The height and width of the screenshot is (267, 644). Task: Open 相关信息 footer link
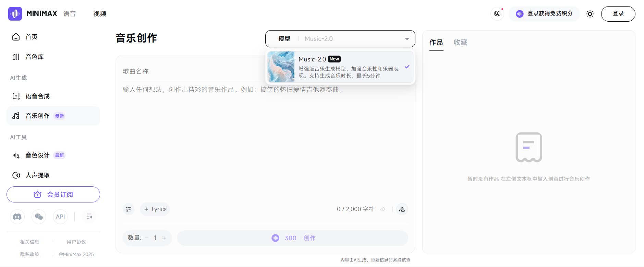pos(30,242)
